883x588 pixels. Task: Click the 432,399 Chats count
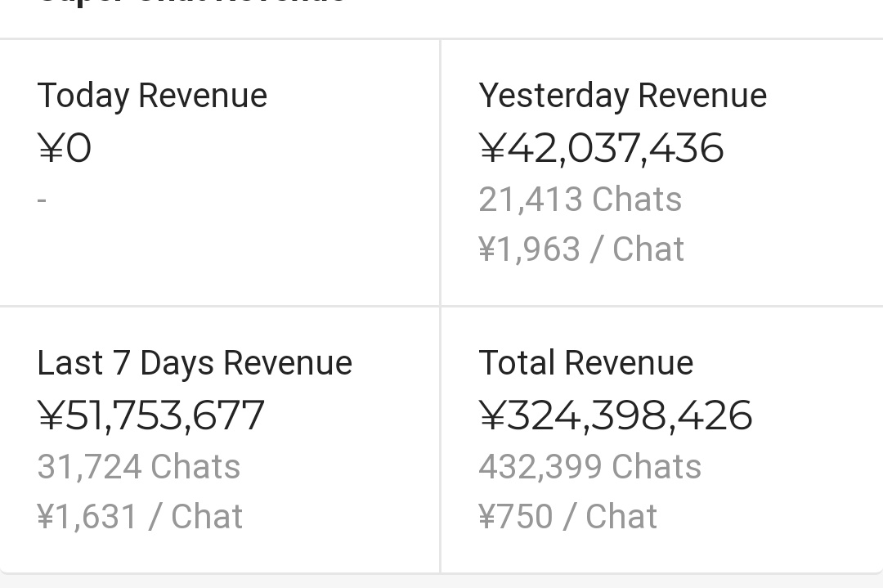[589, 467]
